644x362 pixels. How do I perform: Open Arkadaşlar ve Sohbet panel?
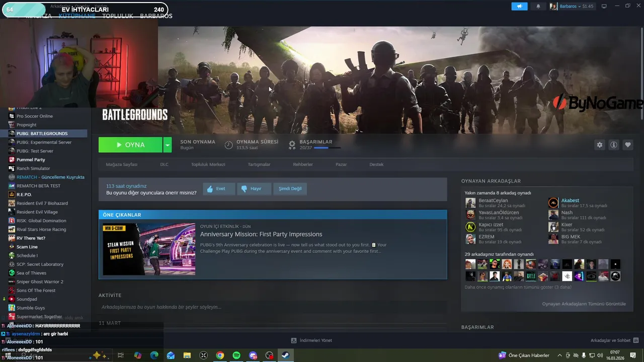(x=615, y=340)
